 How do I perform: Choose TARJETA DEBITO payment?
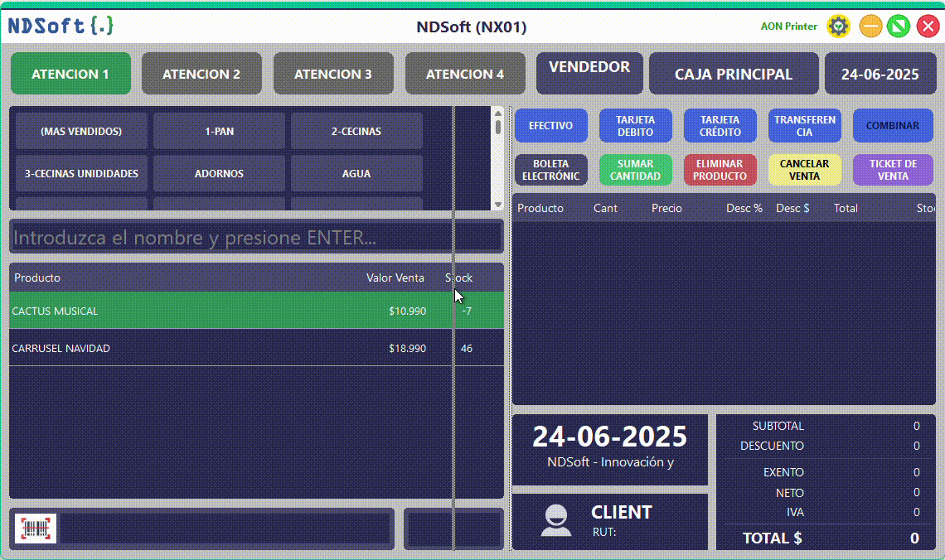(636, 126)
